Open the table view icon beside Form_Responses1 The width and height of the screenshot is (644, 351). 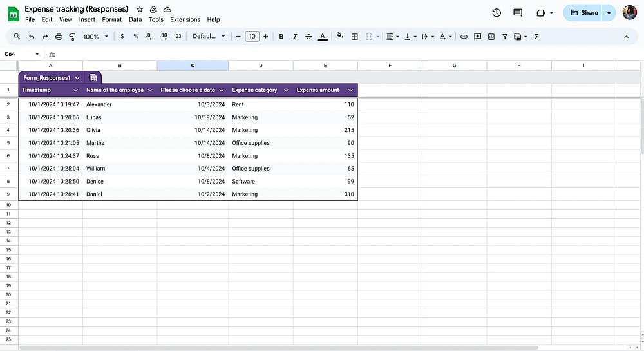(x=93, y=77)
